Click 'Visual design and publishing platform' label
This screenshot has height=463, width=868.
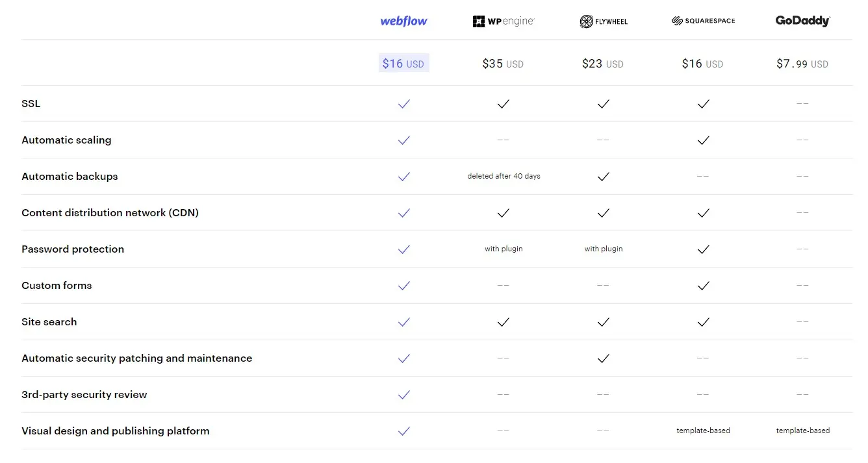[116, 431]
